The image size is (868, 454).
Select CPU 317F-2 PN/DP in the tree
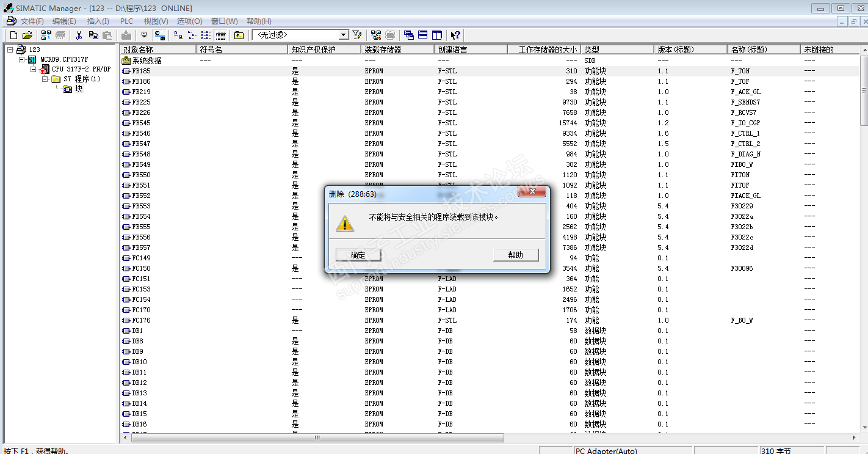(x=81, y=69)
